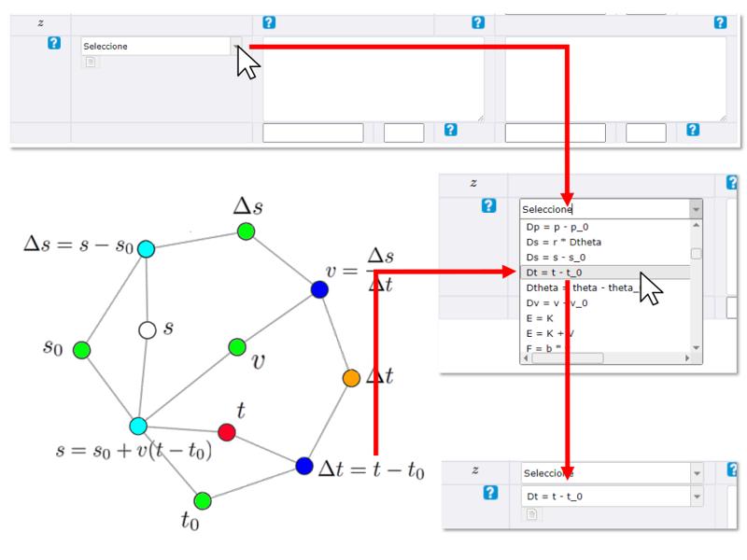Select 'Ds = s - s_0' from the list

(605, 258)
